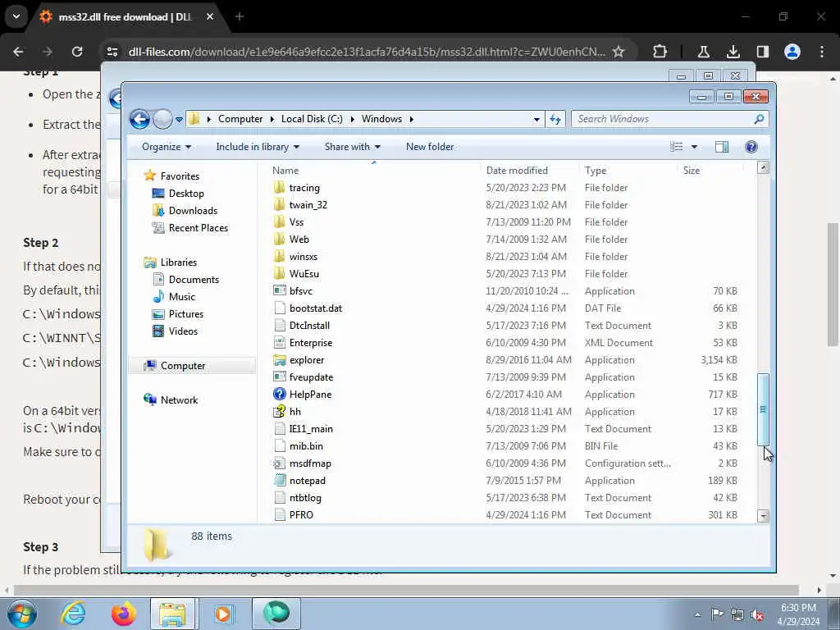The width and height of the screenshot is (840, 630).
Task: Select the HelpPane application icon
Action: (279, 395)
